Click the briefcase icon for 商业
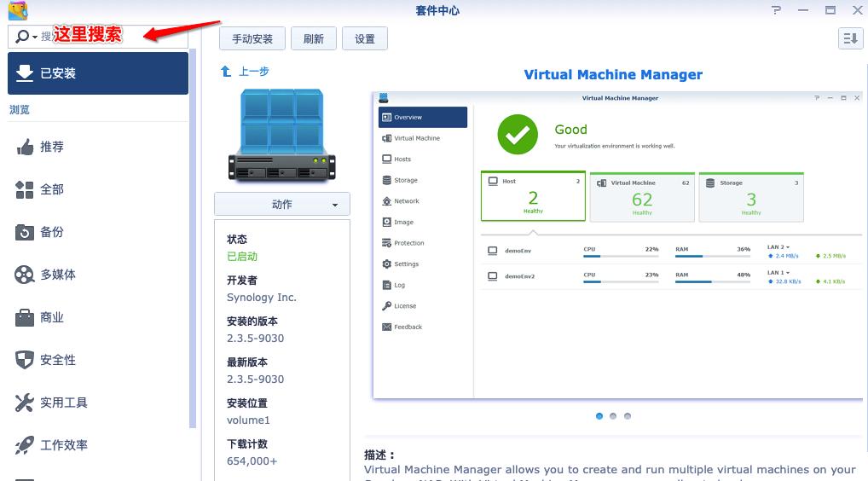The image size is (868, 481). pyautogui.click(x=25, y=318)
